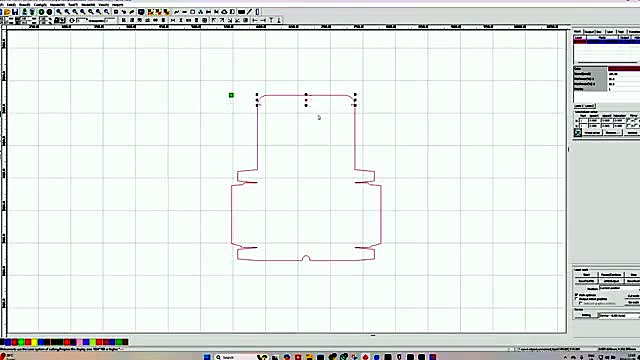Image resolution: width=640 pixels, height=360 pixels.
Task: Open the Edit menu
Action: pyautogui.click(x=11, y=4)
